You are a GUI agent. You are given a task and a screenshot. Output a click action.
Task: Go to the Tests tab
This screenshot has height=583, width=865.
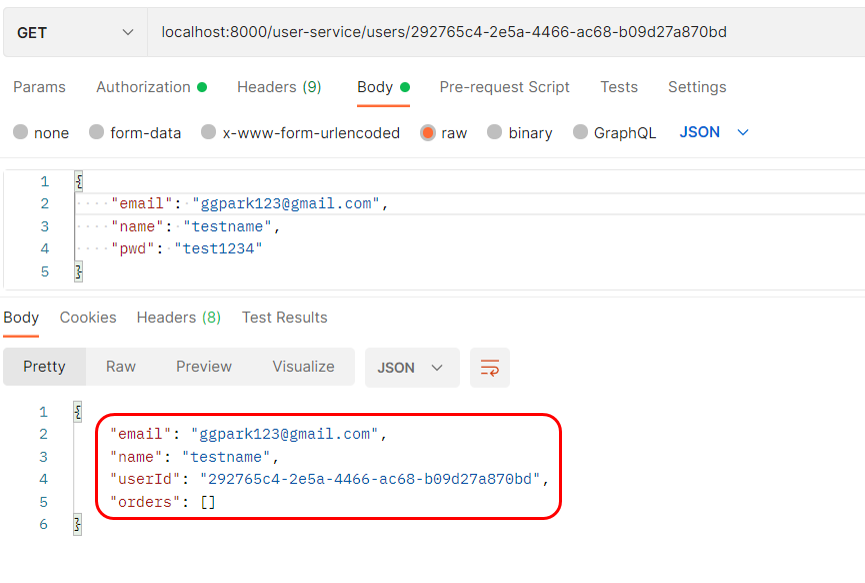pos(619,87)
